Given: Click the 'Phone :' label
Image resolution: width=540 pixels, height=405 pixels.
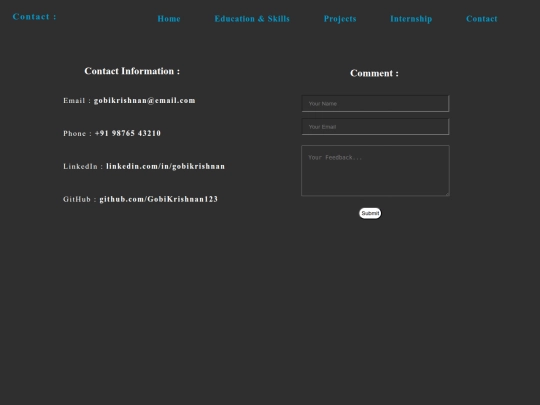Looking at the screenshot, I should [x=77, y=133].
